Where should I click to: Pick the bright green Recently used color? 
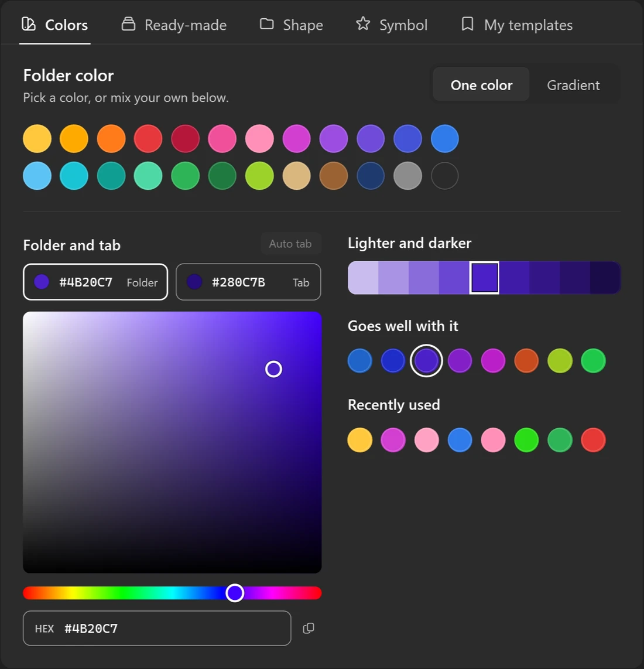[x=526, y=440]
